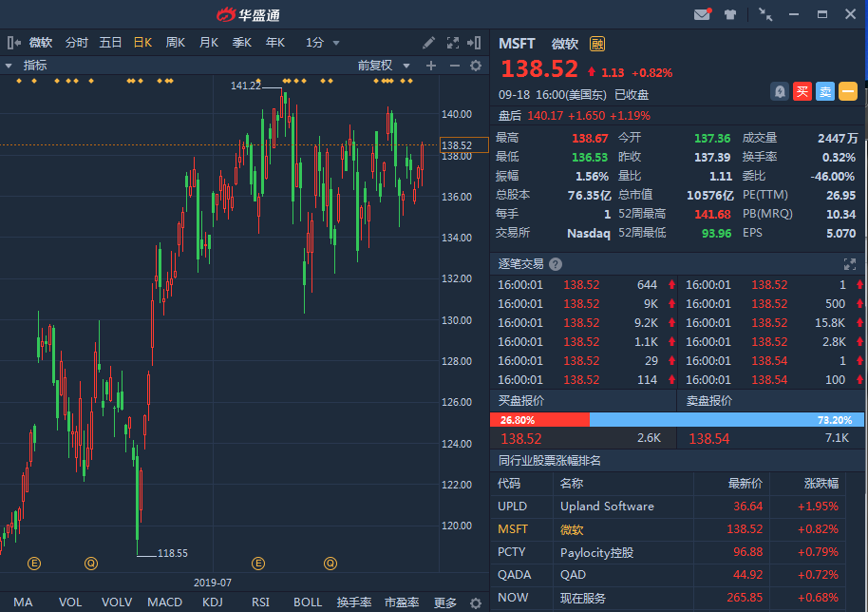This screenshot has height=612, width=868.
Task: Open indicator settings gear at bottom
Action: click(477, 602)
